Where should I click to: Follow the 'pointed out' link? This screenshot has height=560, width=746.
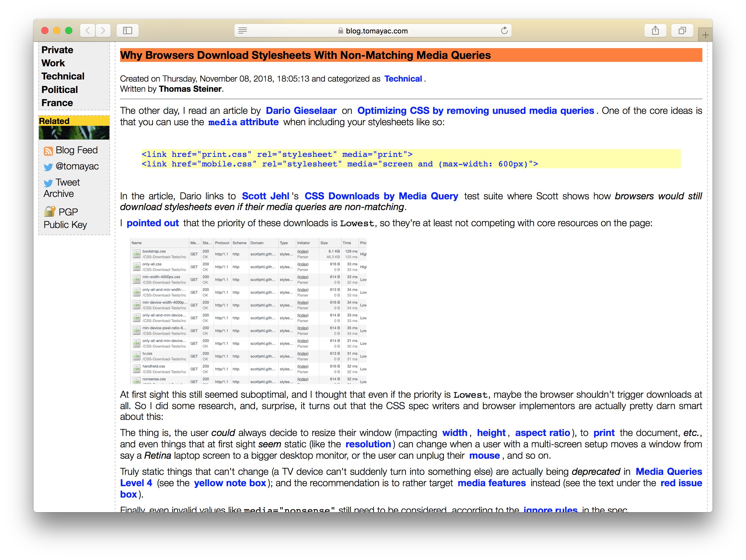pos(152,223)
